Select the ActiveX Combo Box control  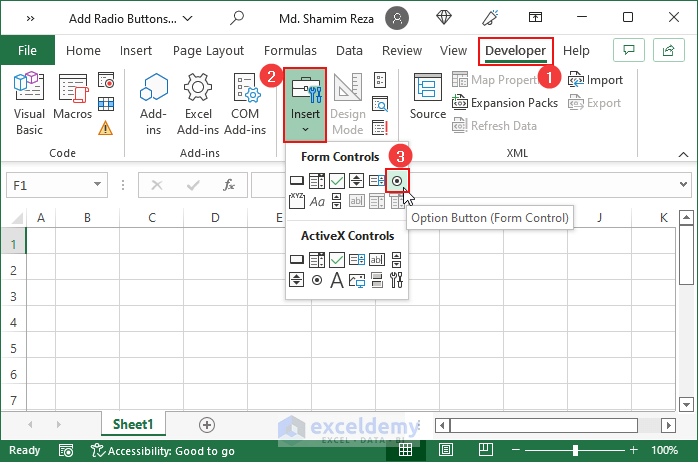click(317, 259)
